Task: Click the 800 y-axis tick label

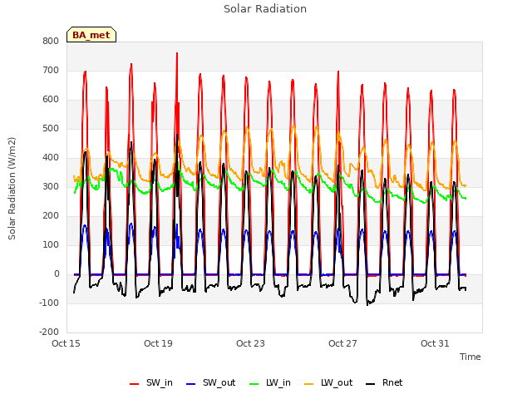Action: [x=51, y=41]
